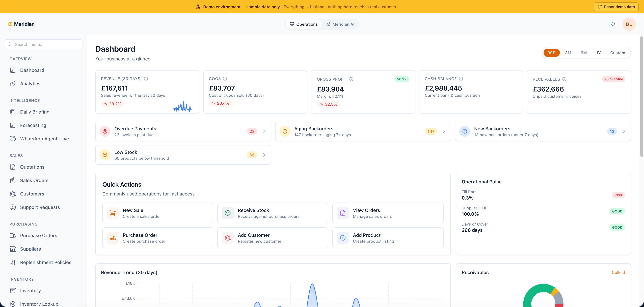The height and width of the screenshot is (307, 644).
Task: Choose the Custom time range
Action: pyautogui.click(x=618, y=53)
